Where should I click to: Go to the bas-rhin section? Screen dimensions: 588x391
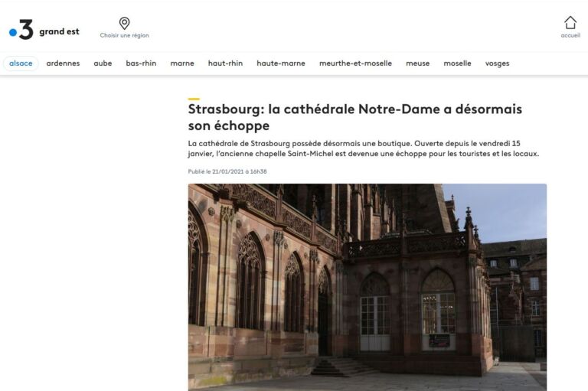click(141, 64)
